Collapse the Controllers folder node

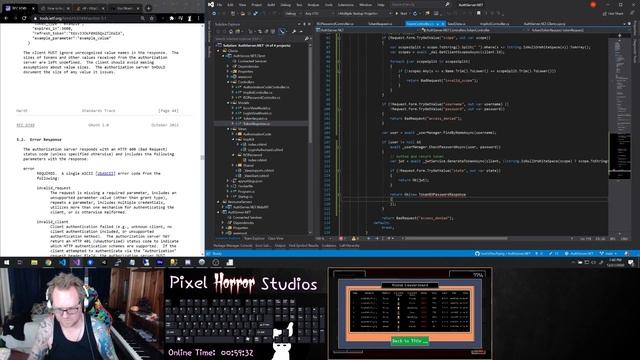pos(228,82)
